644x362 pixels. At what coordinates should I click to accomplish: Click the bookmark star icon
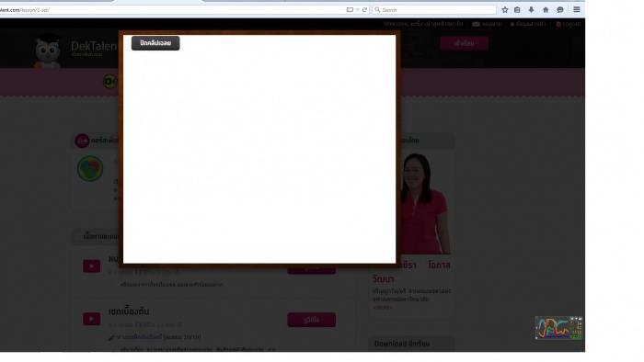pyautogui.click(x=505, y=10)
